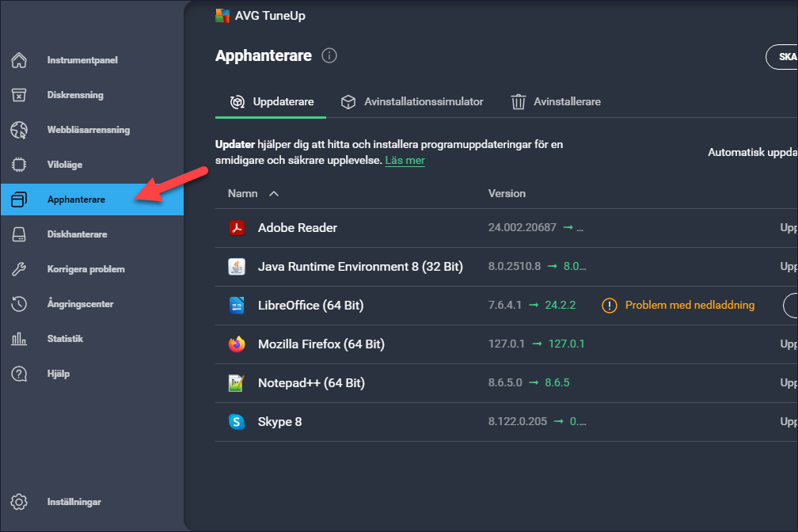Screen dimensions: 798x532
Task: Click Firefox current version 127.0.1
Action: point(507,344)
